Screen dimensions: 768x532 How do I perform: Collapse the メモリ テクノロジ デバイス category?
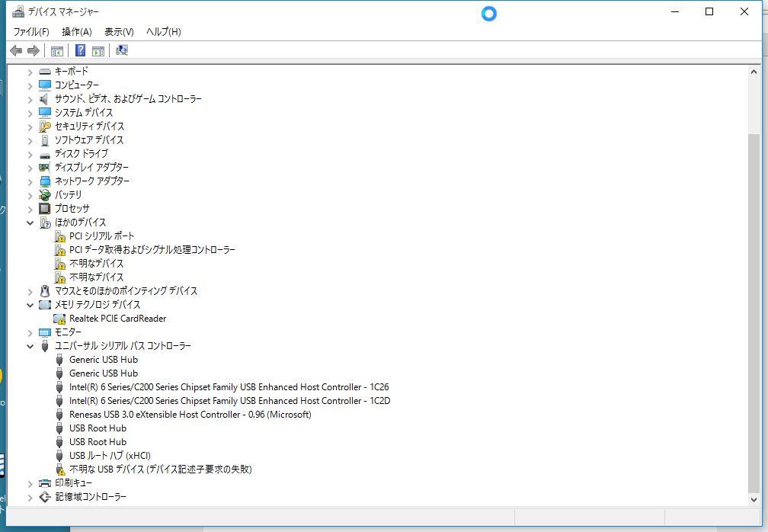(x=30, y=305)
